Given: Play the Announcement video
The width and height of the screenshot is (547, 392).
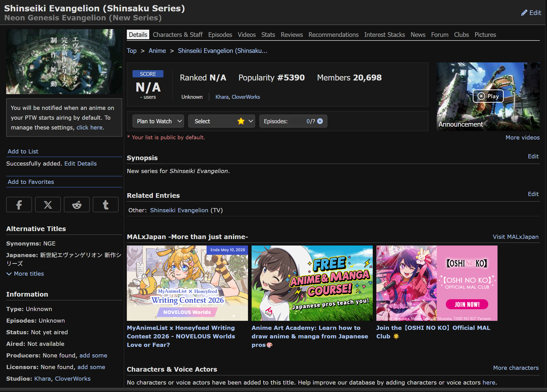Looking at the screenshot, I should pos(488,96).
